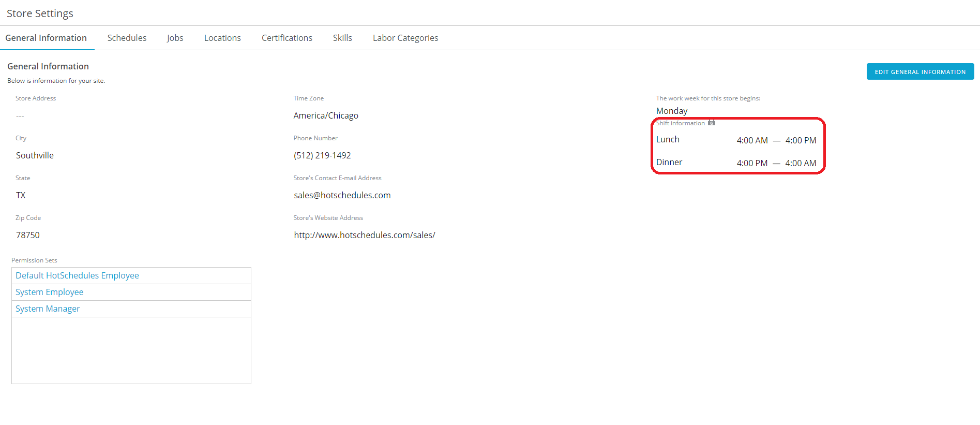
Task: Click the Southville city value
Action: tap(35, 155)
